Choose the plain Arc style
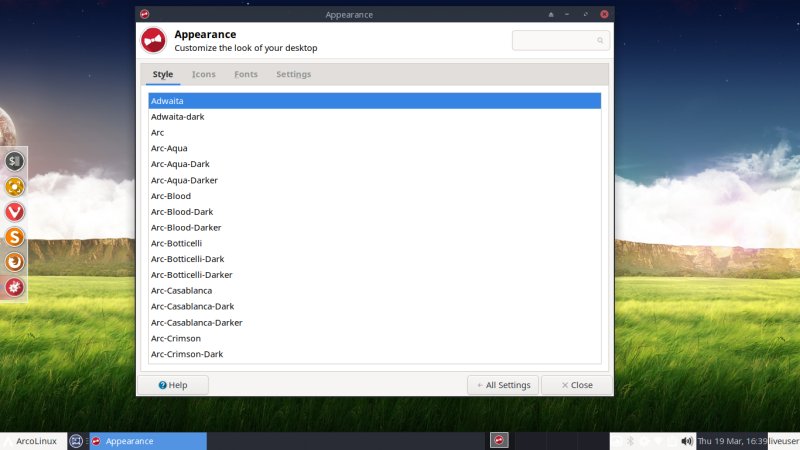This screenshot has width=800, height=450. coord(374,133)
